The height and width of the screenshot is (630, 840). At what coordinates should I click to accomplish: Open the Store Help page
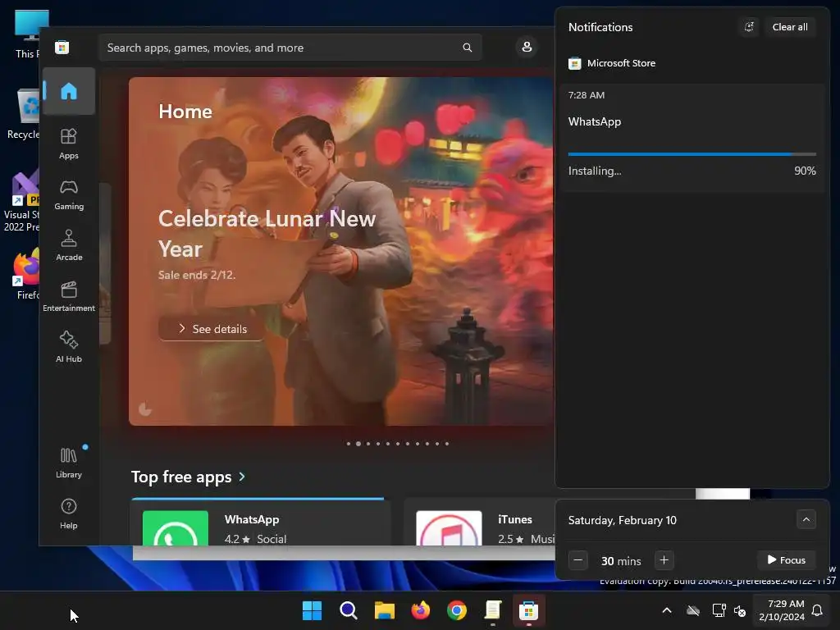69,514
